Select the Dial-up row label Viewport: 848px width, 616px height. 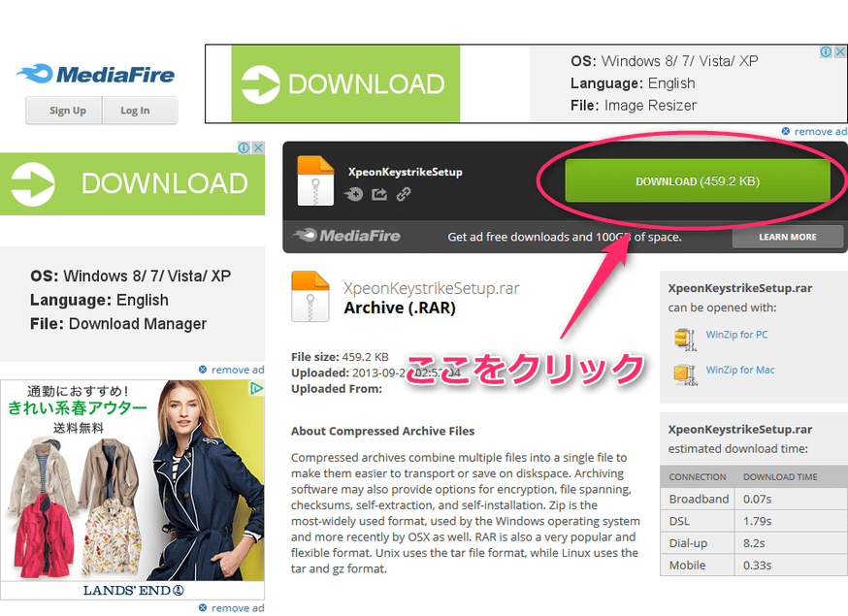(x=688, y=543)
